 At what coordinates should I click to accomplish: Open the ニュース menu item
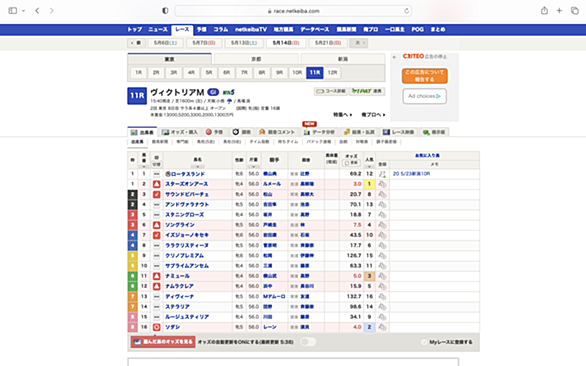click(x=158, y=30)
